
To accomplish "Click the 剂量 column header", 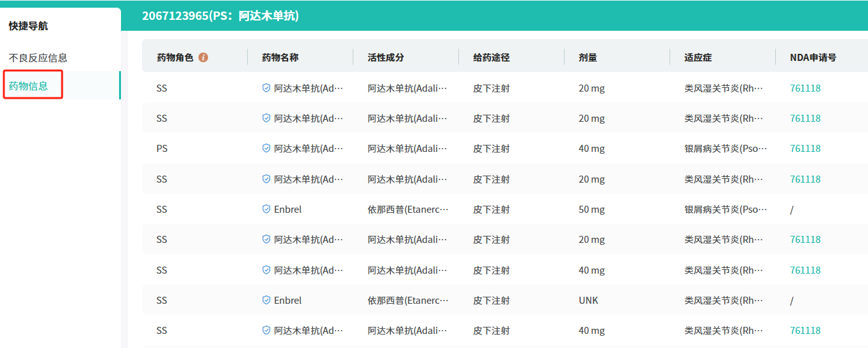I will click(588, 57).
